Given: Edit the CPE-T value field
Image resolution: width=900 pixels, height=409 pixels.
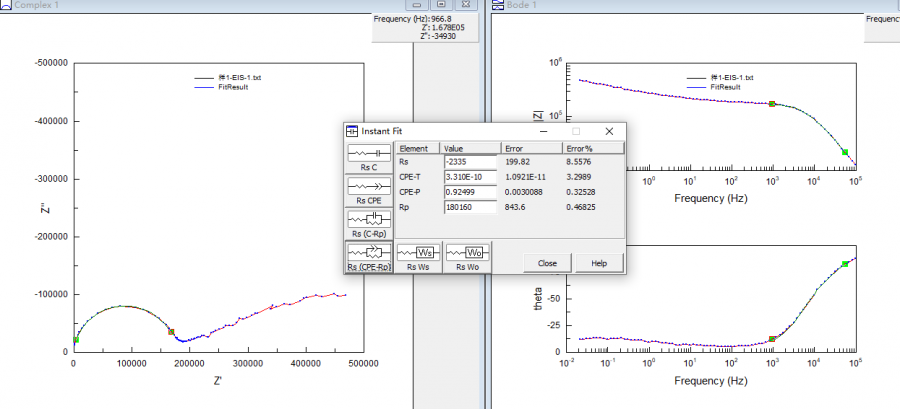Looking at the screenshot, I should tap(469, 176).
